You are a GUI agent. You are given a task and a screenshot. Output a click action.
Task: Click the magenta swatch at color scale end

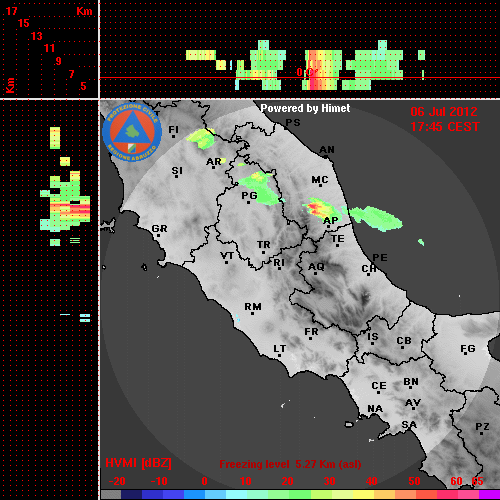coord(489,494)
